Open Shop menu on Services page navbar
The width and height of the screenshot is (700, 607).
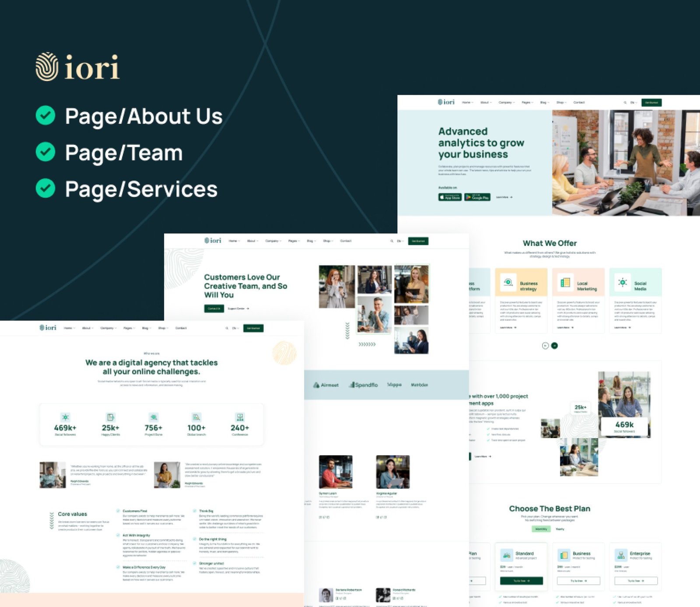point(561,102)
